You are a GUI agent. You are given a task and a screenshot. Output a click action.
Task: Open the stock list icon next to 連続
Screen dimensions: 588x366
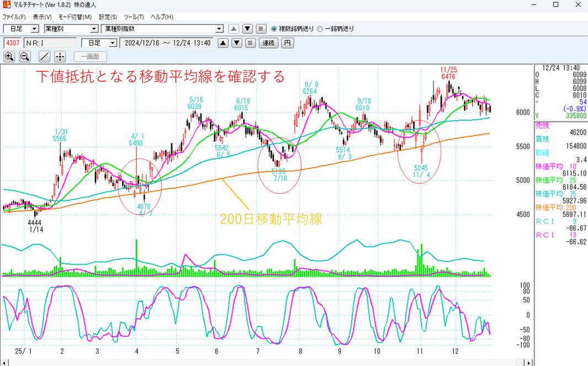250,43
